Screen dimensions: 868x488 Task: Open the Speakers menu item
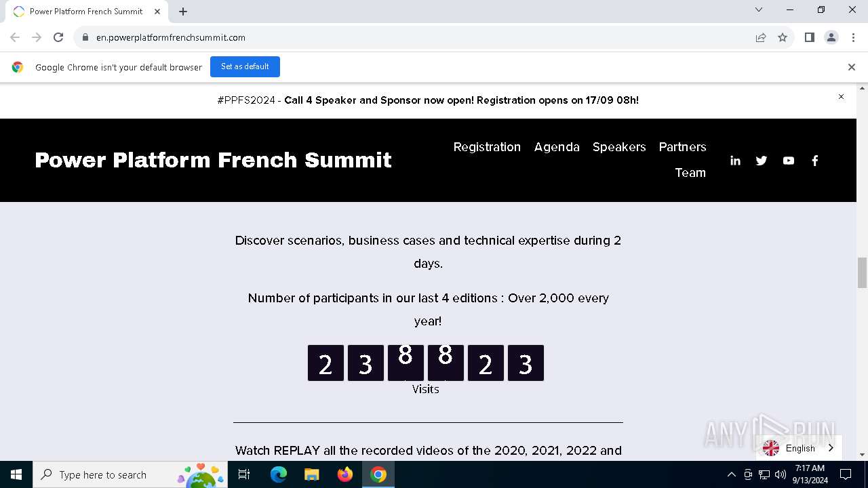coord(619,147)
